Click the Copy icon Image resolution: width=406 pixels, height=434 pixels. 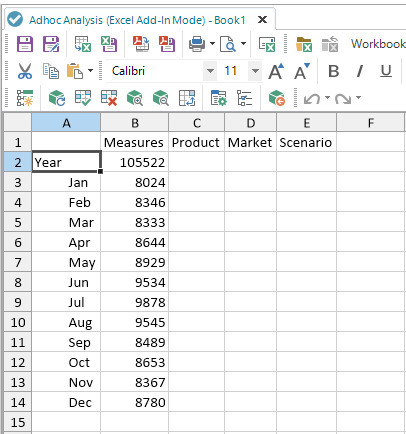(51, 71)
